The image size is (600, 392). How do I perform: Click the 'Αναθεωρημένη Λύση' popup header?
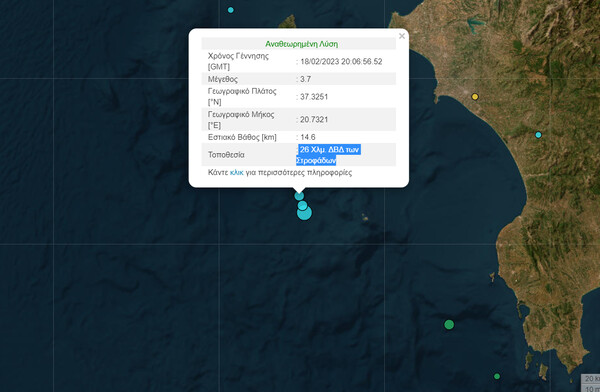pos(302,44)
